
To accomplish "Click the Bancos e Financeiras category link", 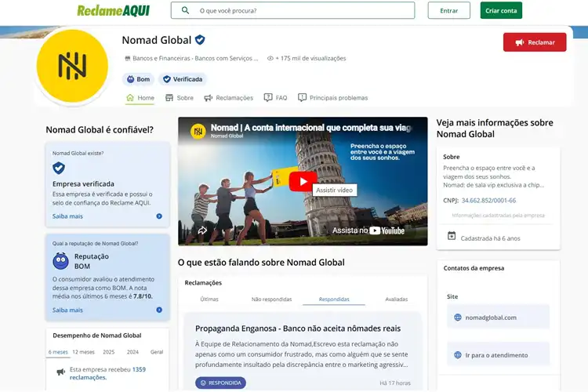I will [x=195, y=58].
